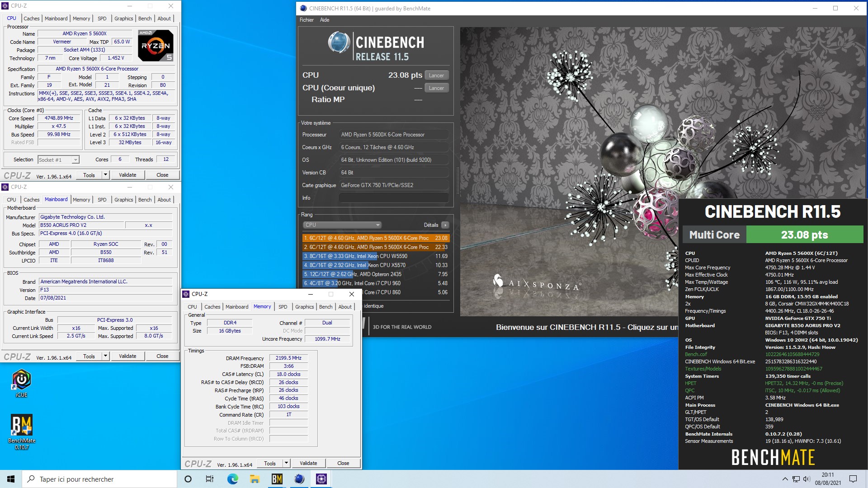Switch to the CPU-Z taskbar icon

321,479
